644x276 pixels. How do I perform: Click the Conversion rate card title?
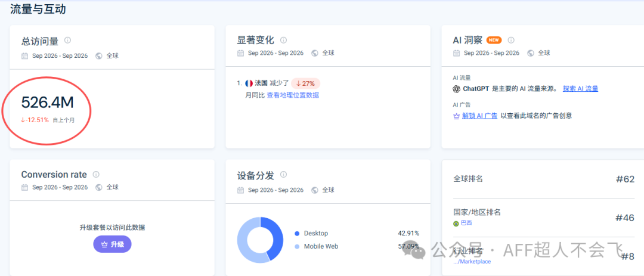pos(54,175)
